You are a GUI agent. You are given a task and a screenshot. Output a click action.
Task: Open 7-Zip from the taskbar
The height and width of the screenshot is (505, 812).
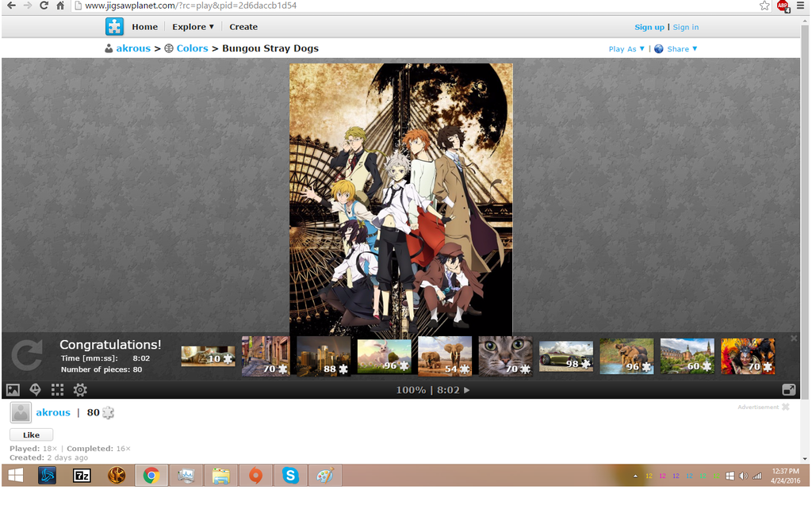[82, 476]
